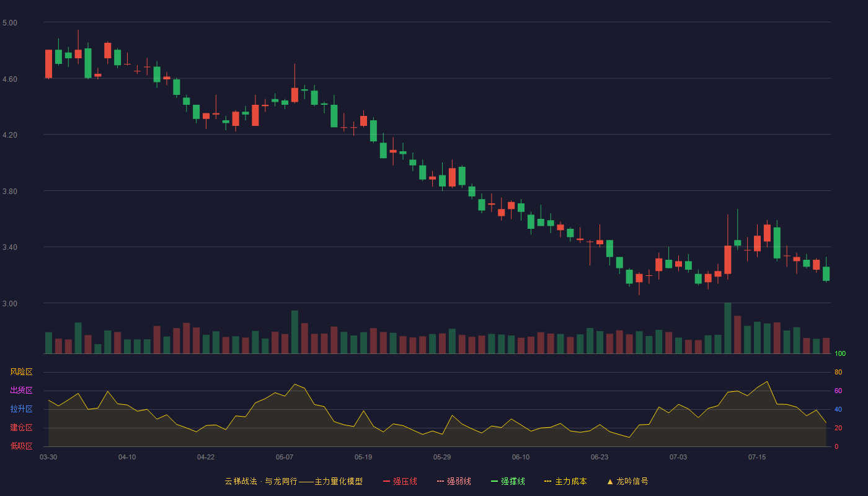Click the red 20 indicator axis value
This screenshot has height=496, width=868.
point(838,428)
